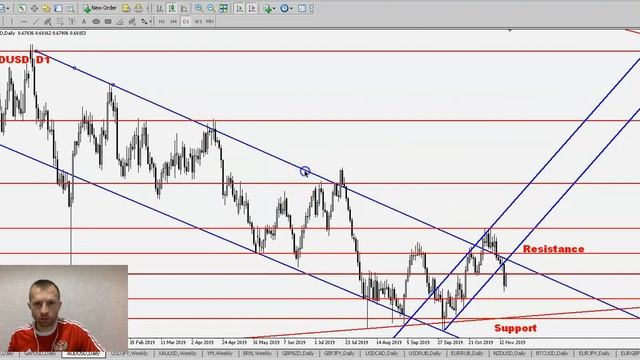Switch to USDRUB,Daily chart tab

pos(425,353)
